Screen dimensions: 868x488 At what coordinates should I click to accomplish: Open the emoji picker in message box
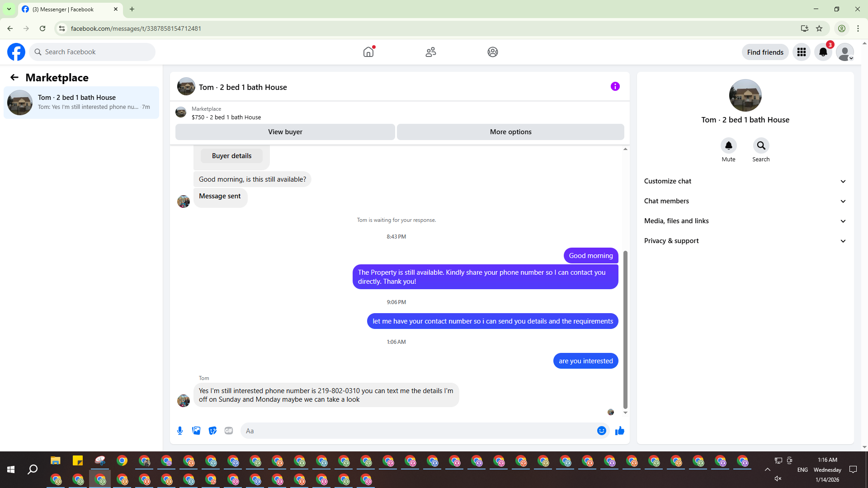601,431
